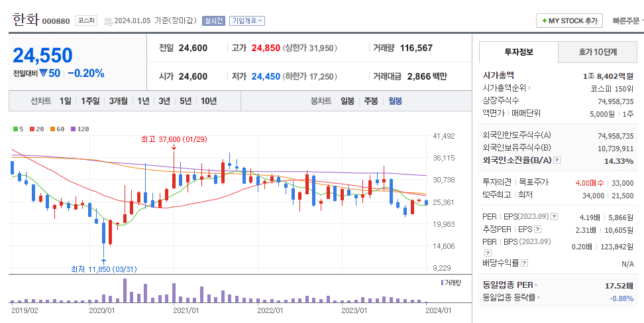Click the red 20-day moving average swatch
The height and width of the screenshot is (323, 644).
pos(32,129)
